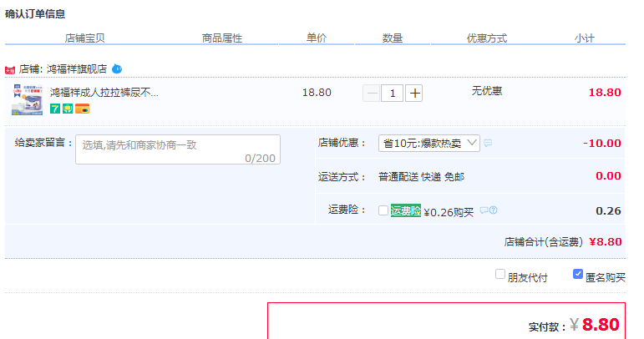The width and height of the screenshot is (644, 339).
Task: Click the 确认订单信息 heading
Action: [x=35, y=14]
